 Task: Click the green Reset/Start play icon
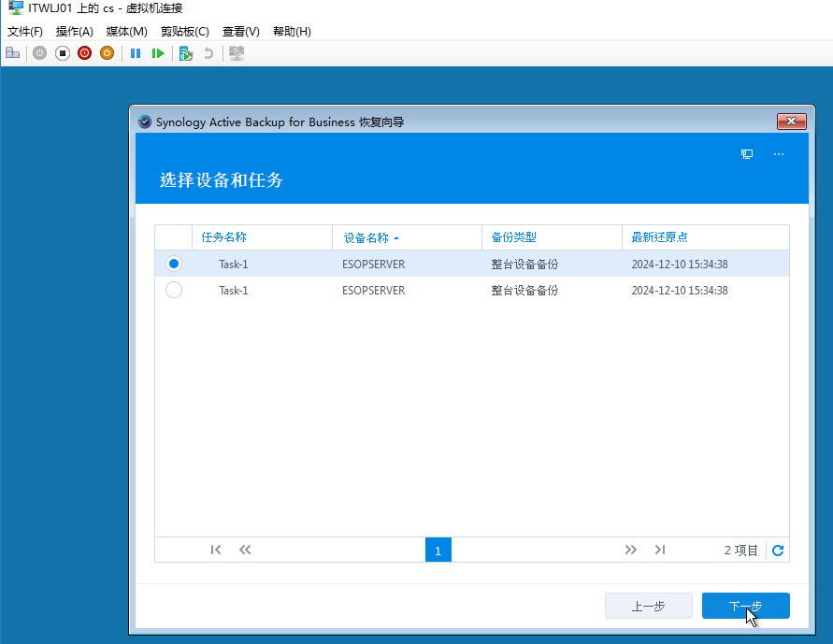(x=158, y=53)
